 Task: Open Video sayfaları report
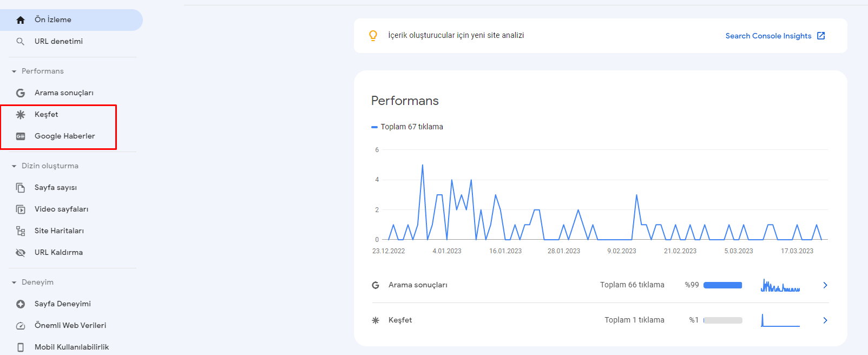tap(61, 209)
